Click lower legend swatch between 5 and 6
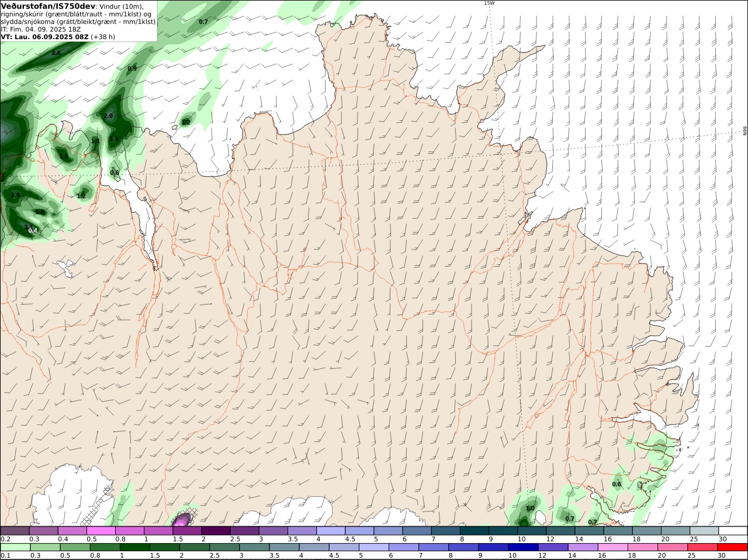Image resolution: width=748 pixels, height=560 pixels. (375, 547)
